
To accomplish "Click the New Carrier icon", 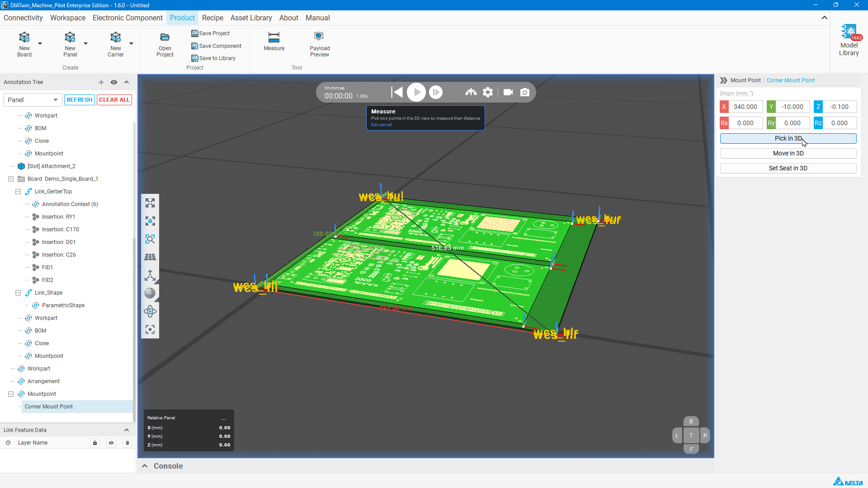I will [116, 38].
